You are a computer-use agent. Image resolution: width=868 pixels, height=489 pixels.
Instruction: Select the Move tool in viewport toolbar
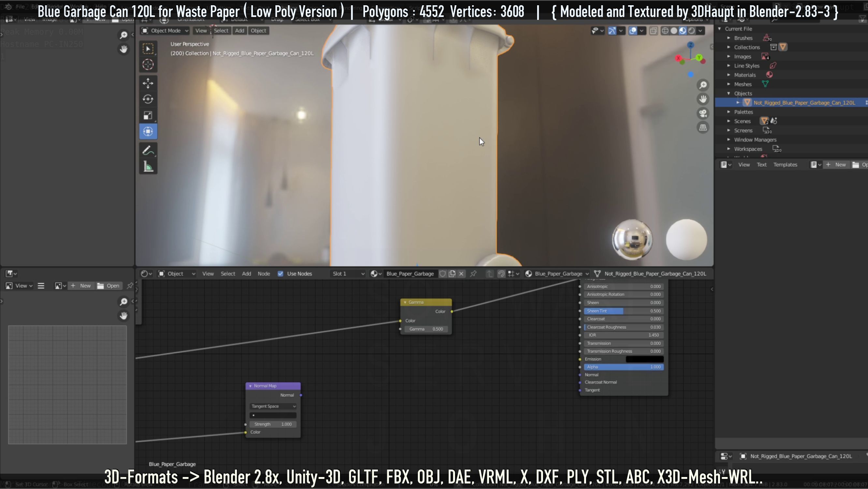(148, 83)
